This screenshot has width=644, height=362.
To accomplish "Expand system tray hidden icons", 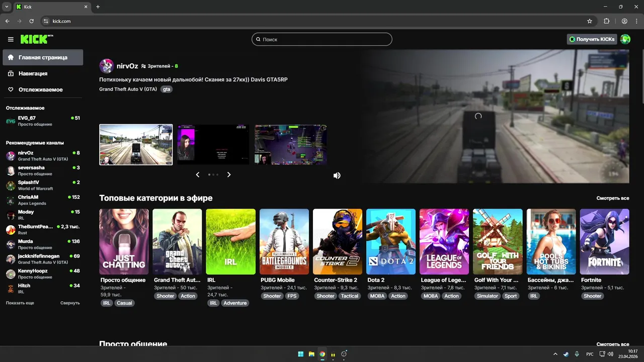I will coord(555,354).
